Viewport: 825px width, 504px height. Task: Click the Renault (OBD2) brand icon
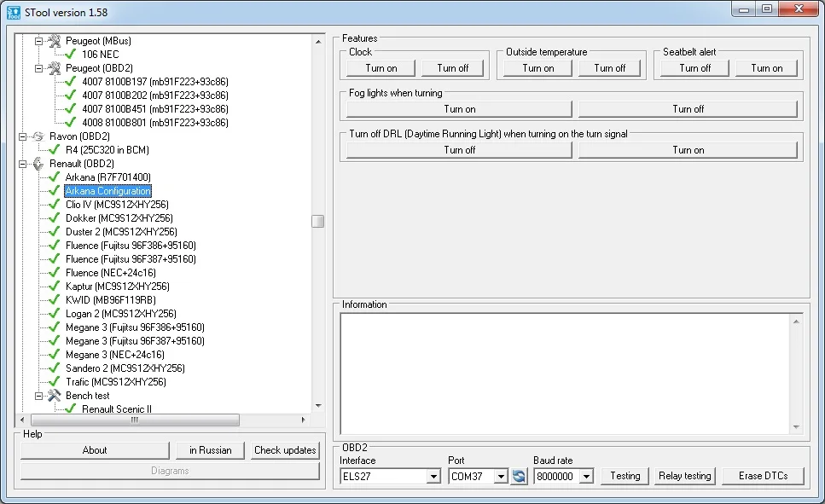[38, 164]
